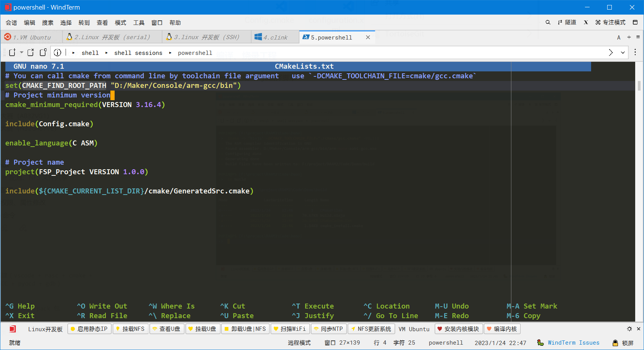Click the new session icon in toolbar
The height and width of the screenshot is (350, 644).
(12, 53)
